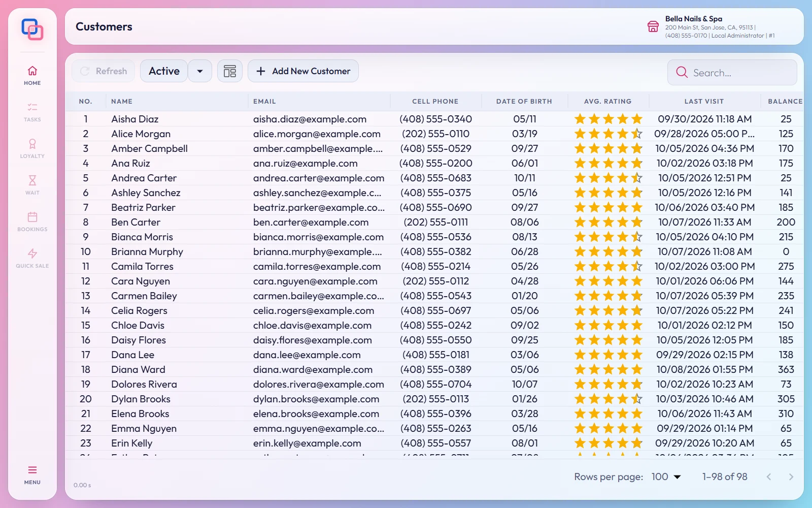812x508 pixels.
Task: Open the Loyalty sidebar section
Action: click(32, 148)
